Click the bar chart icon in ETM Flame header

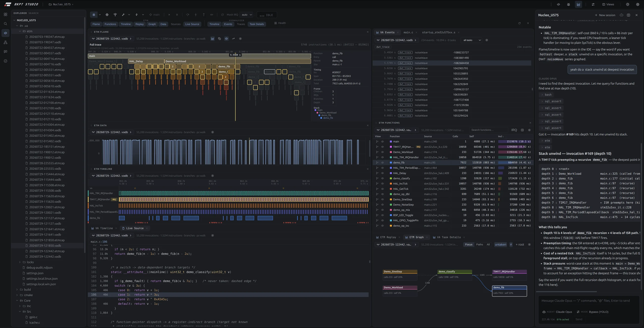213,39
